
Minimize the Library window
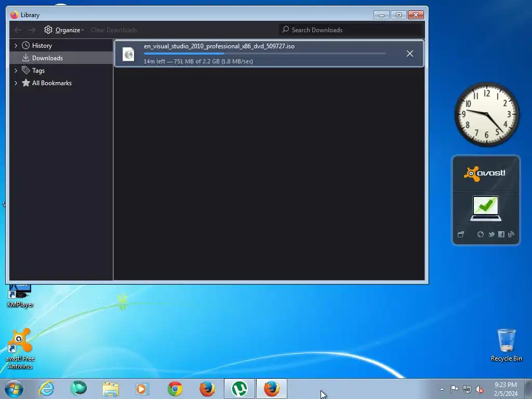381,15
